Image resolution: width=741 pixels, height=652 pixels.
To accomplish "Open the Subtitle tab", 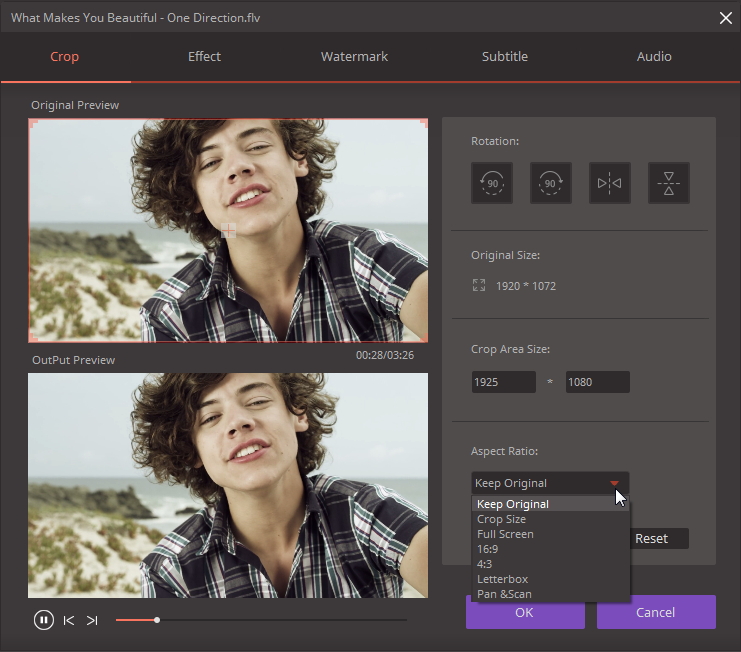I will pyautogui.click(x=505, y=56).
